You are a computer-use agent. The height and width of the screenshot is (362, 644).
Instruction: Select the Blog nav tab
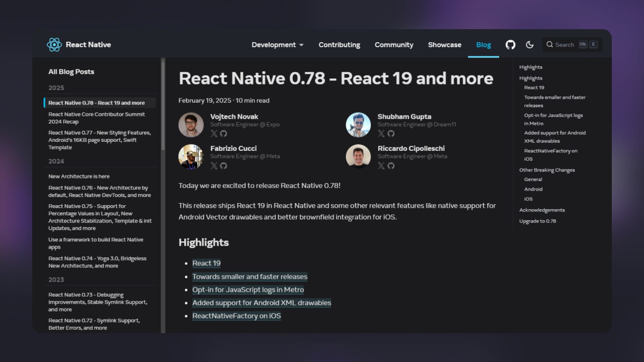click(484, 45)
